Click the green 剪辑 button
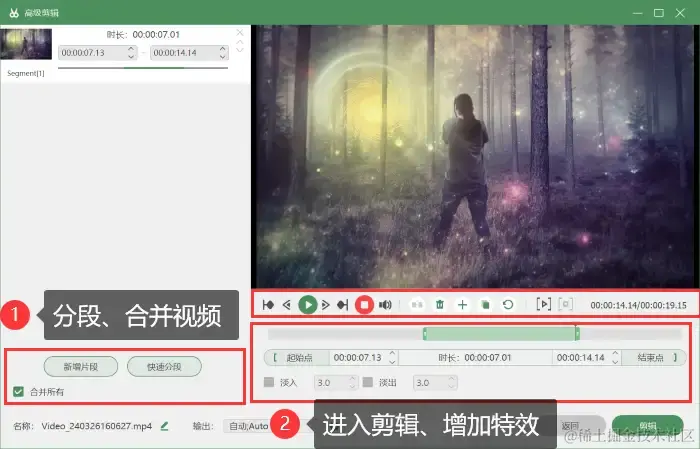The height and width of the screenshot is (449, 700). point(647,425)
